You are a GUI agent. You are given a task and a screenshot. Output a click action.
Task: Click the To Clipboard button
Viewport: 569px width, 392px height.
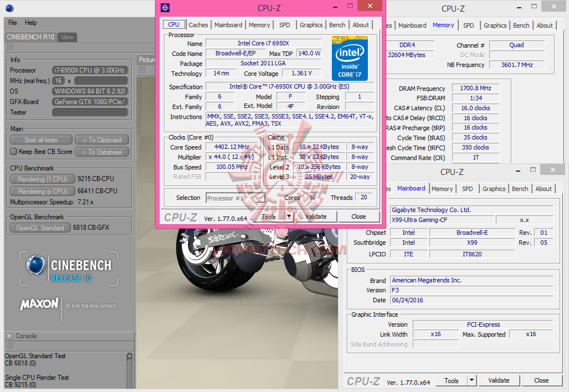101,140
